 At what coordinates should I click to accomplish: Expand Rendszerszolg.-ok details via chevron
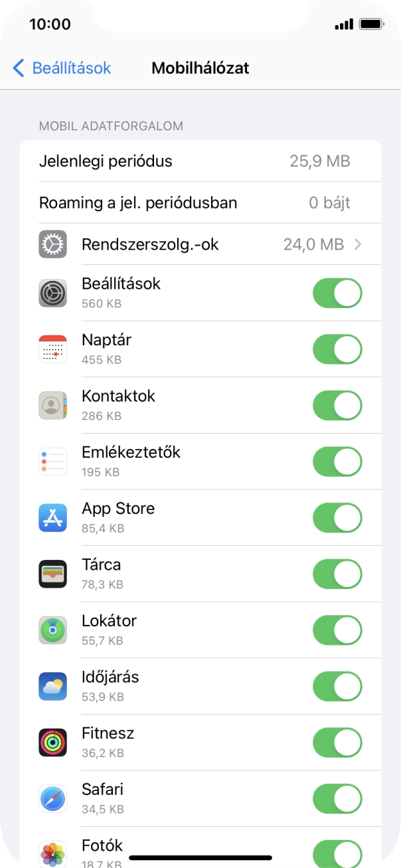click(358, 244)
